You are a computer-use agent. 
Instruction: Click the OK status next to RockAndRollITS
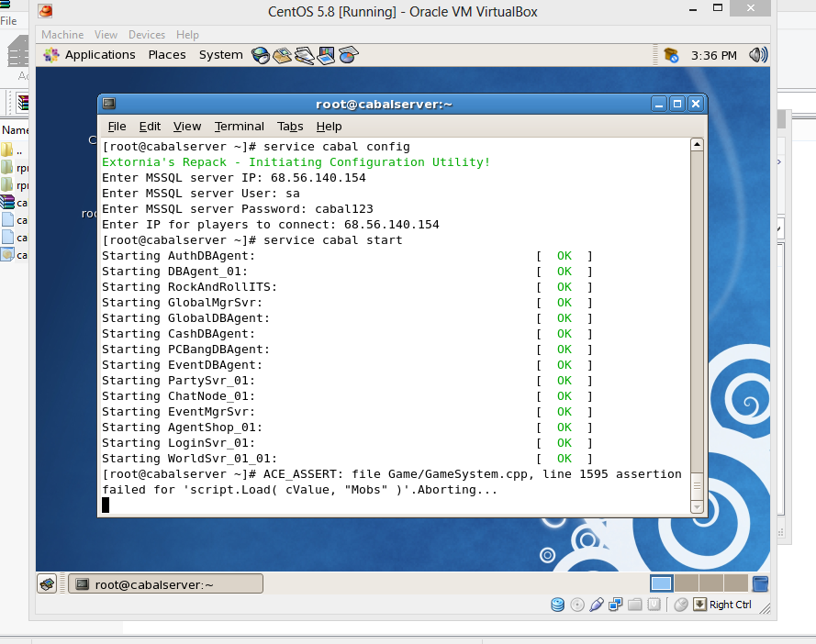(x=564, y=286)
